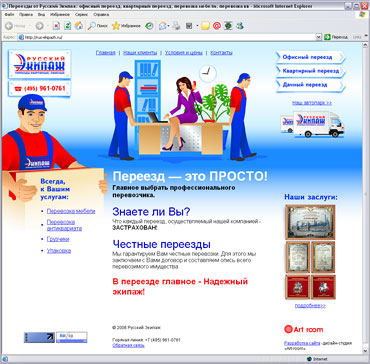Click the (495) 961-0761 phone number box

point(40,89)
